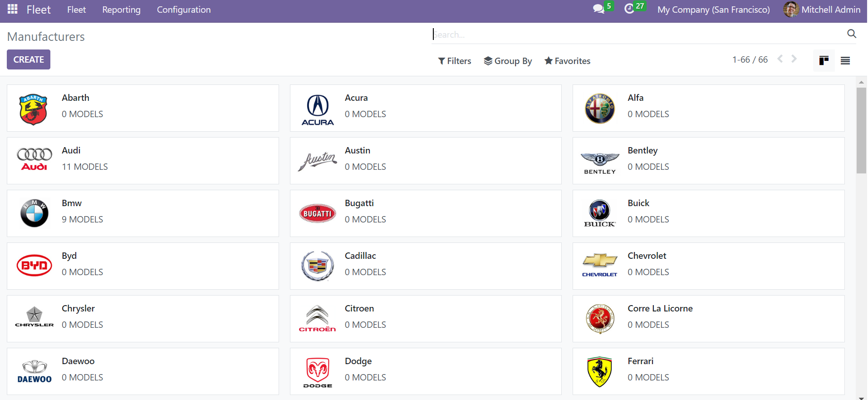Click the Ferrari logo

tap(600, 371)
